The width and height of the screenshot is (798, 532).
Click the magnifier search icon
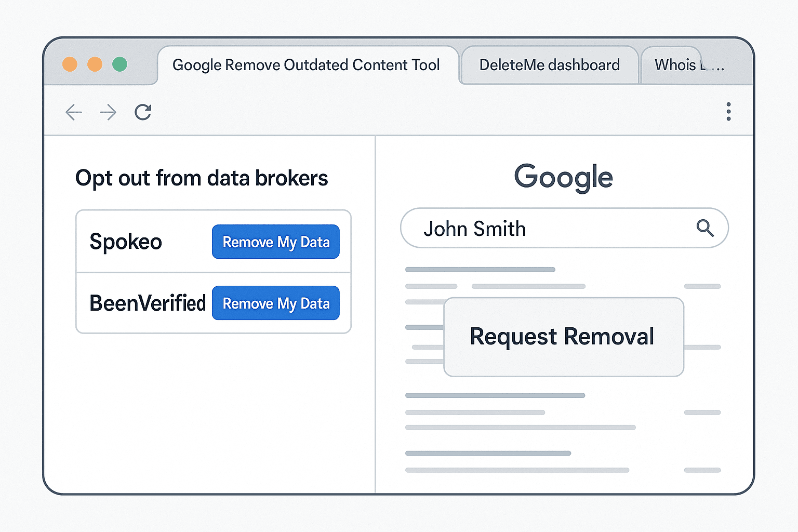705,228
